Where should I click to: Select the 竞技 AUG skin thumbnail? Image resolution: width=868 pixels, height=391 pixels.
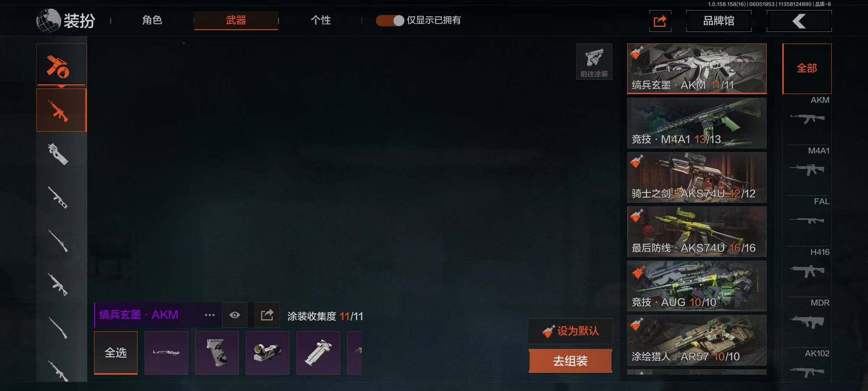pos(697,286)
